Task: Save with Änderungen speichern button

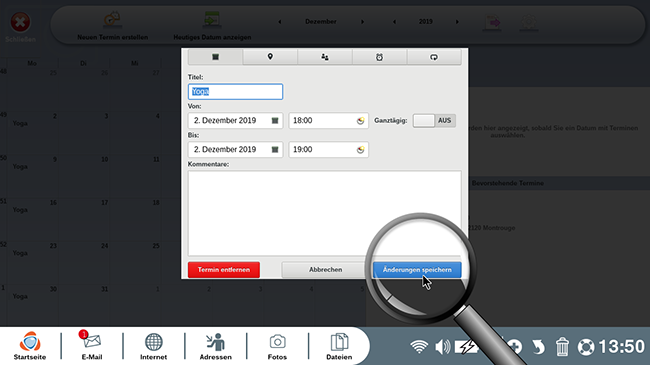Action: click(x=417, y=270)
